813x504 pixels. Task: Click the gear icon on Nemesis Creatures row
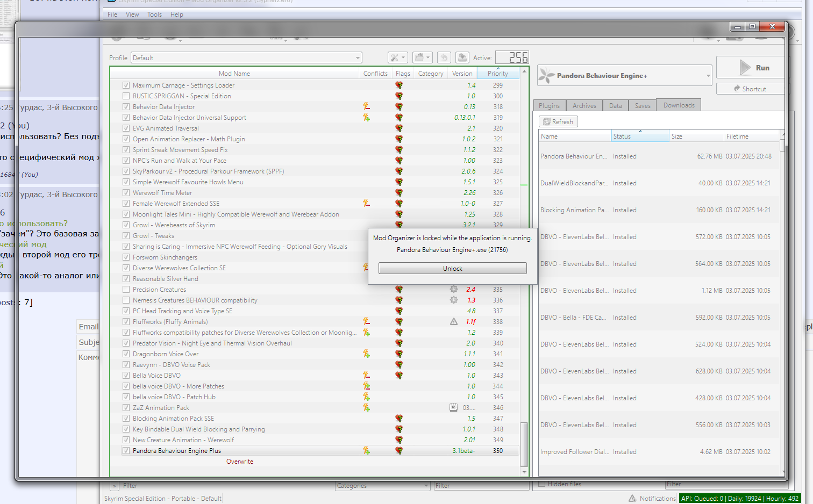454,300
